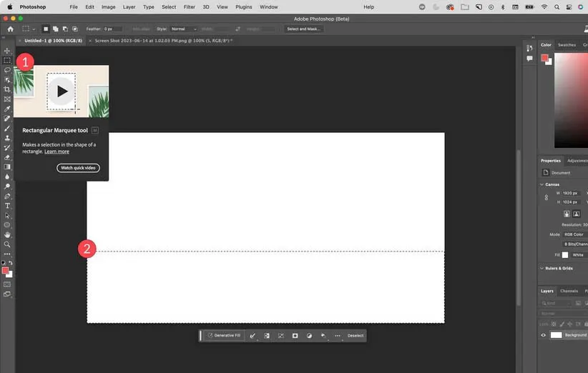Choose the Type tool
The image size is (588, 373).
pos(7,206)
